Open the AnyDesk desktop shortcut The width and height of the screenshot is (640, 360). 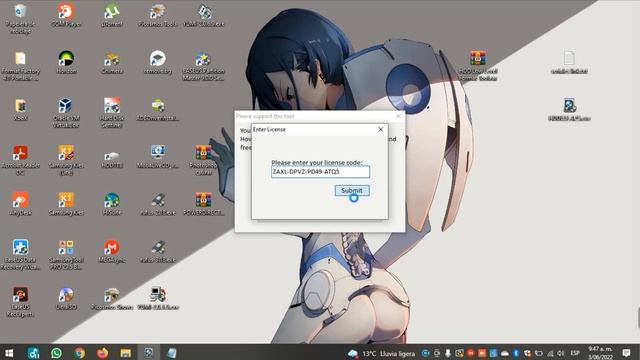coord(20,204)
